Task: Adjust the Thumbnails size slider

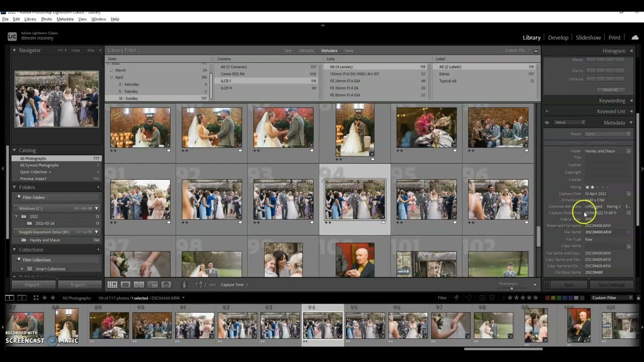Action: pyautogui.click(x=512, y=288)
